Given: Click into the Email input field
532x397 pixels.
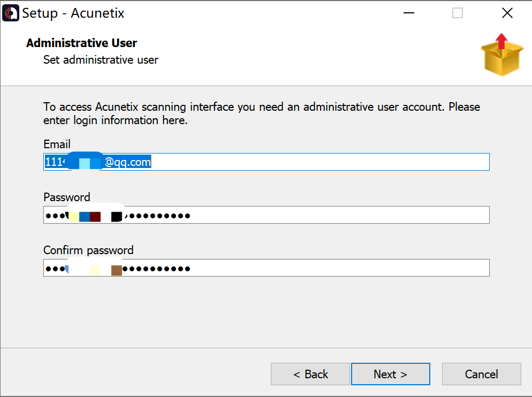Looking at the screenshot, I should (321, 162).
